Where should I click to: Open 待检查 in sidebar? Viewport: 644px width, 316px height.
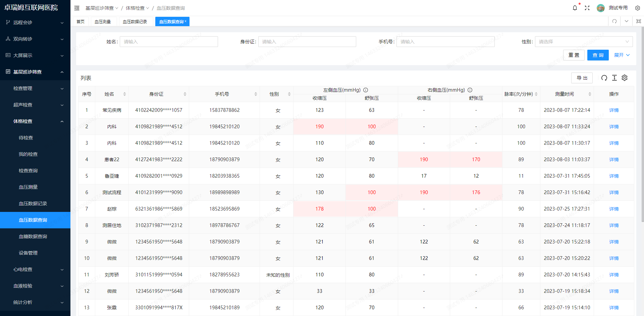click(35, 138)
